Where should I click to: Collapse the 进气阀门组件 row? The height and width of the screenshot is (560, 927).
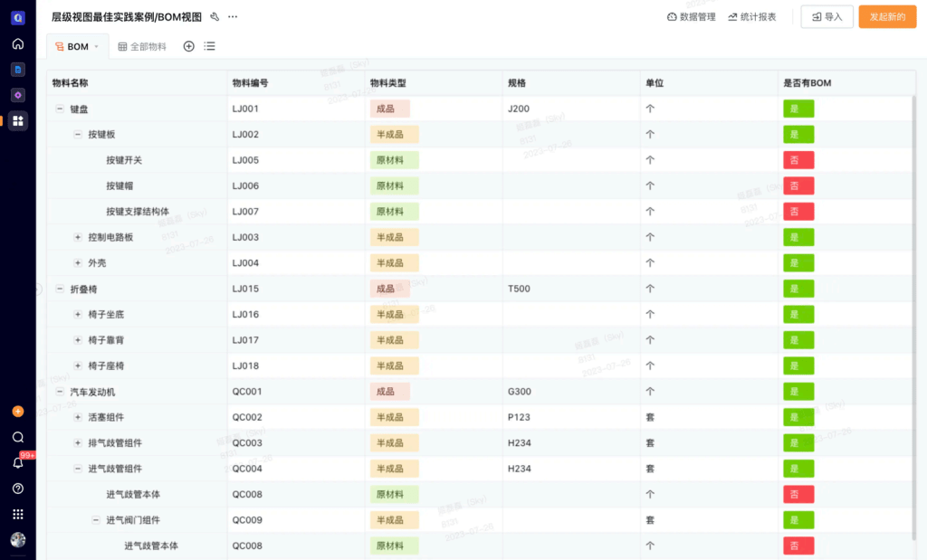point(96,520)
